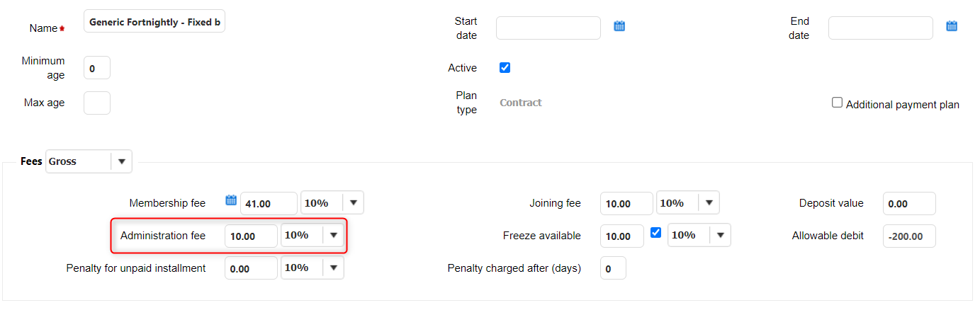Open the End date calendar picker
980x310 pixels.
pyautogui.click(x=952, y=26)
